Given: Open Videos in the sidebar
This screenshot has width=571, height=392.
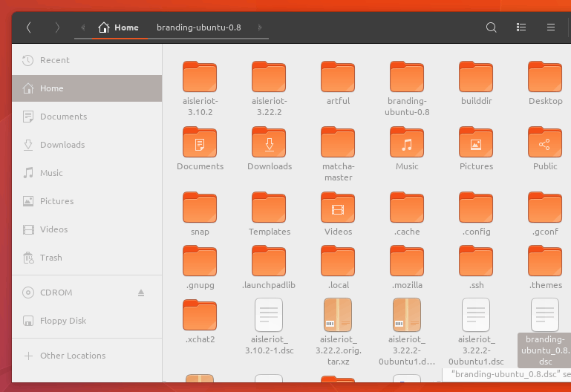Looking at the screenshot, I should [87, 229].
